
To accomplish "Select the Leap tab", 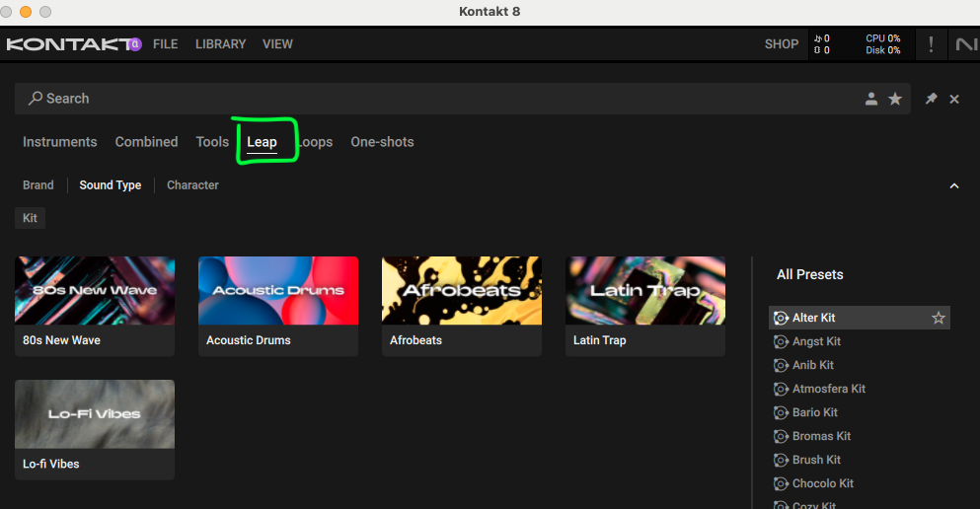I will click(x=262, y=142).
